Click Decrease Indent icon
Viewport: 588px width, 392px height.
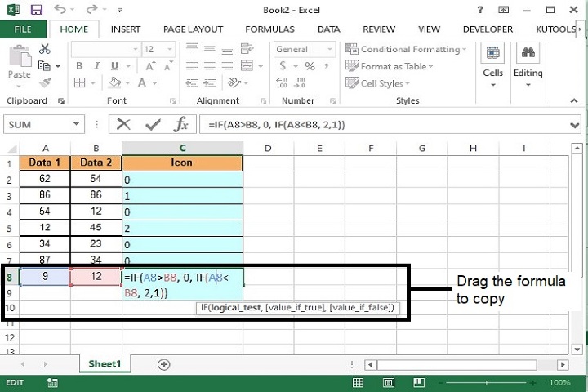point(193,83)
